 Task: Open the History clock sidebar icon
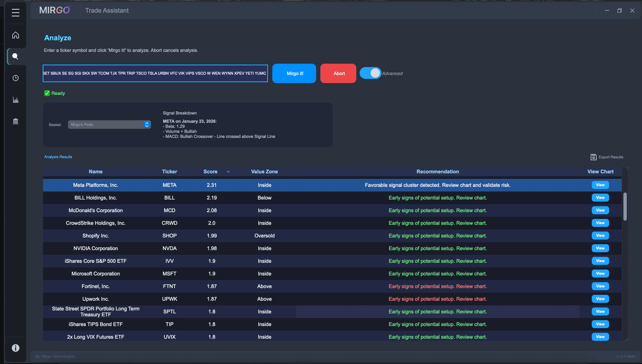(x=15, y=78)
